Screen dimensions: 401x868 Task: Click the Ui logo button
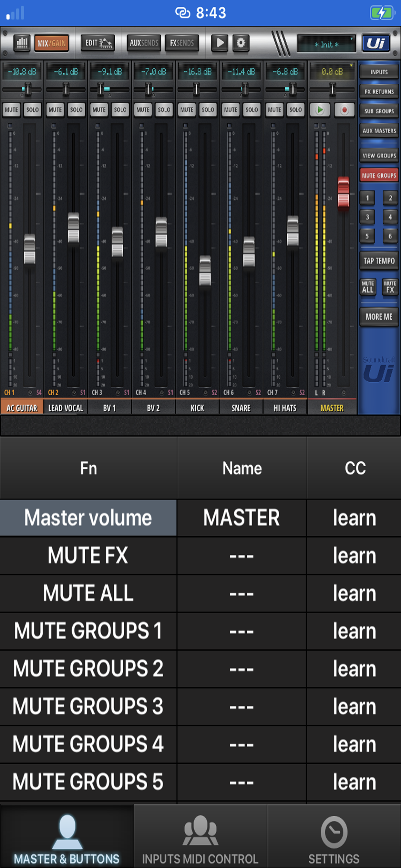pyautogui.click(x=376, y=43)
